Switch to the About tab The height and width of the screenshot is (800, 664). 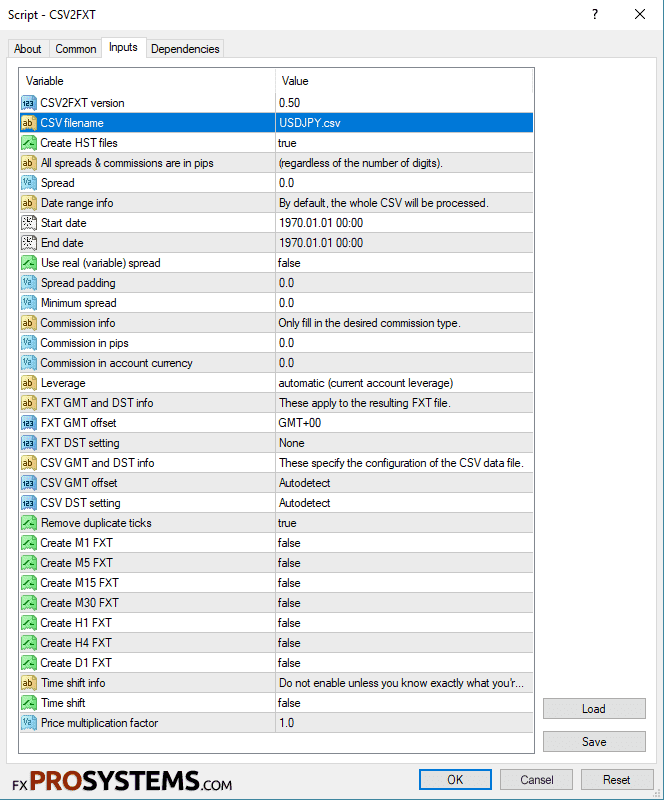pyautogui.click(x=28, y=49)
